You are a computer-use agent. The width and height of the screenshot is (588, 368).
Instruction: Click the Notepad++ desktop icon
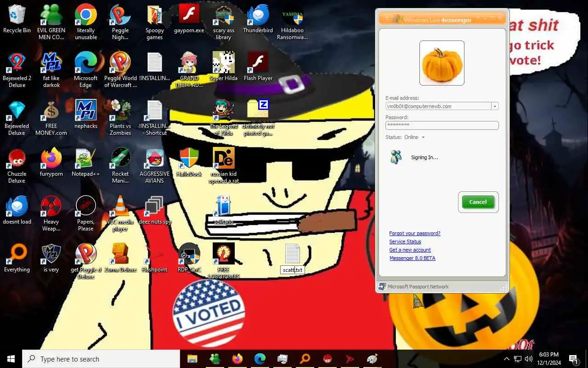[x=86, y=162]
